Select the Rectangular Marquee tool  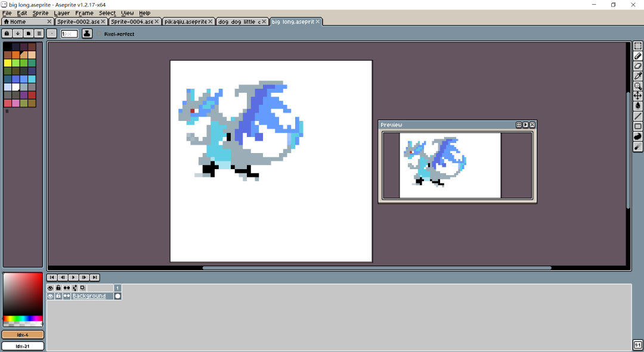click(x=638, y=46)
